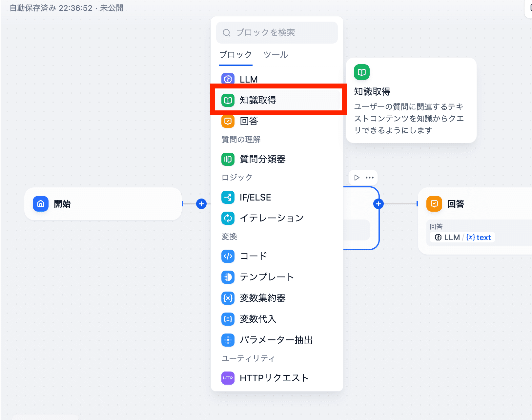Click the イテレーション loop icon
This screenshot has width=532, height=420.
(x=228, y=218)
